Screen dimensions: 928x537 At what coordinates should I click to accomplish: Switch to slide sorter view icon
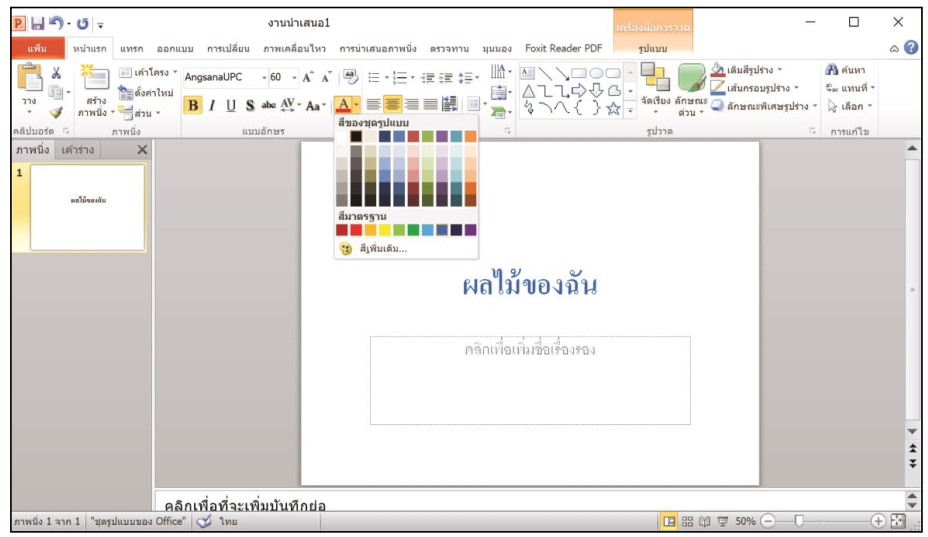click(x=687, y=521)
